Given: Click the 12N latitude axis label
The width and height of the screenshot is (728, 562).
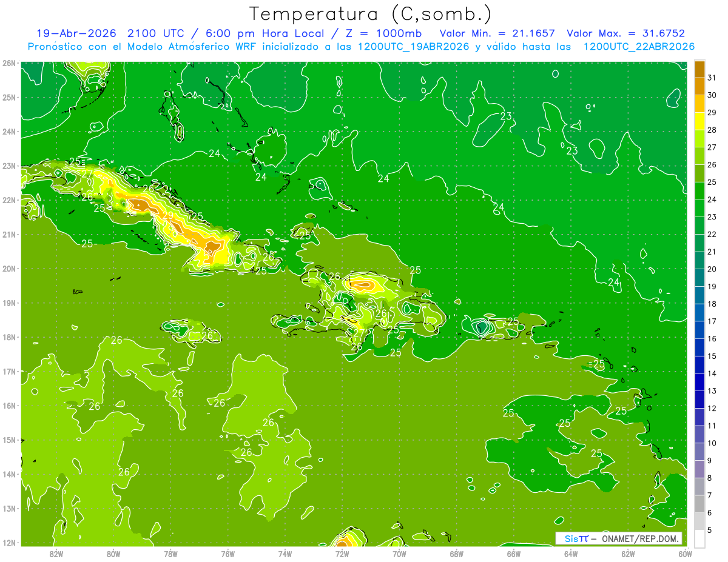Looking at the screenshot, I should [x=8, y=543].
